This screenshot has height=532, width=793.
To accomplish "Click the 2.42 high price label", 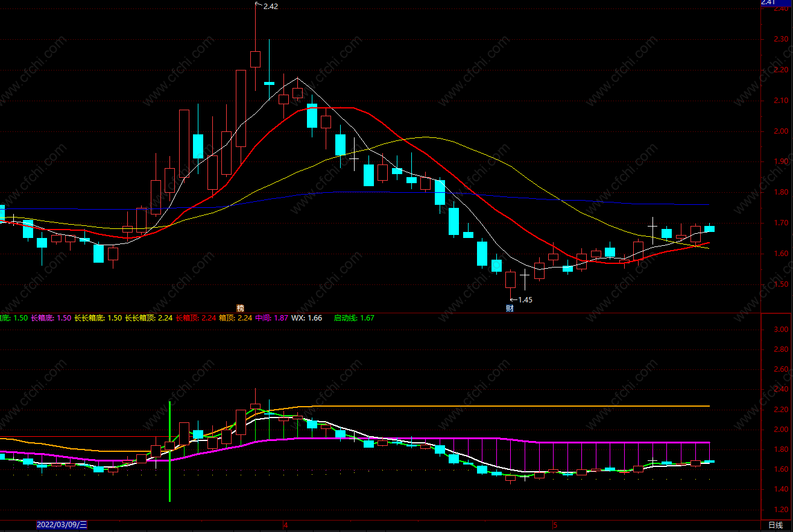I will click(x=271, y=6).
